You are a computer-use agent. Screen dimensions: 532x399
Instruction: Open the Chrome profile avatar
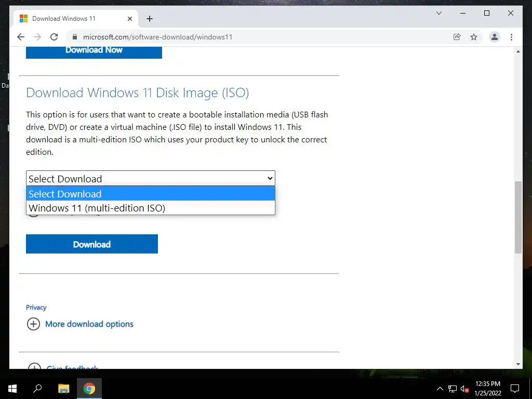[x=495, y=37]
